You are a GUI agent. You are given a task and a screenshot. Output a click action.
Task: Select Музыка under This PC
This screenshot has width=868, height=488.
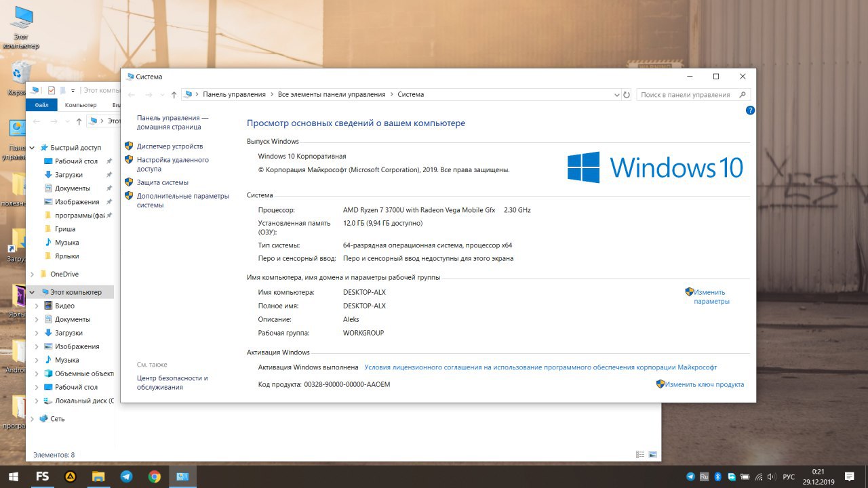[67, 360]
